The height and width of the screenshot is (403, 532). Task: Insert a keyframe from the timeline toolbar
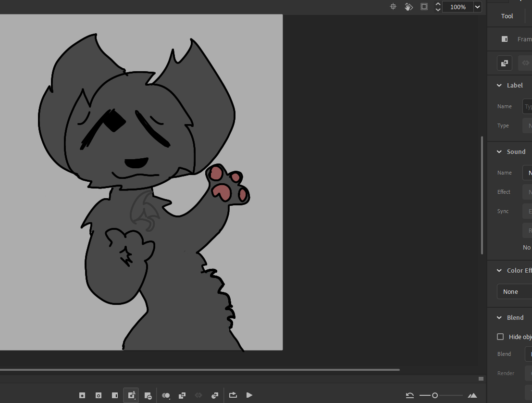82,395
